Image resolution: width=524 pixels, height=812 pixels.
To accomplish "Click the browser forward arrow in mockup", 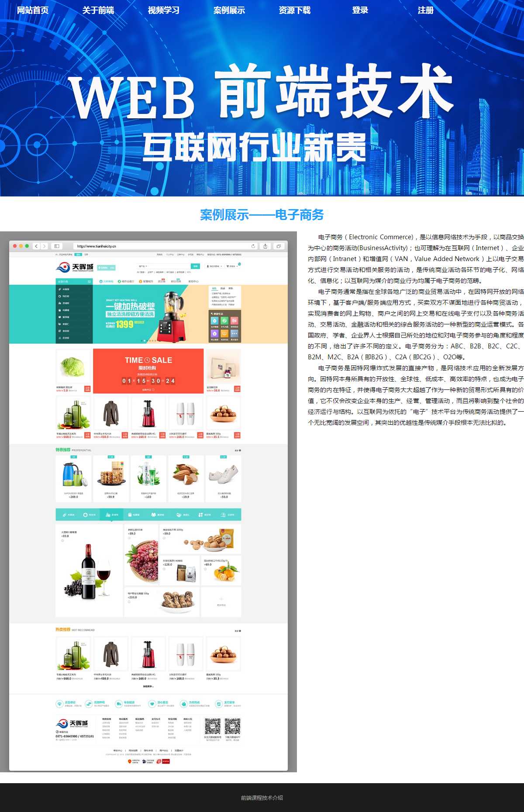I will (44, 246).
